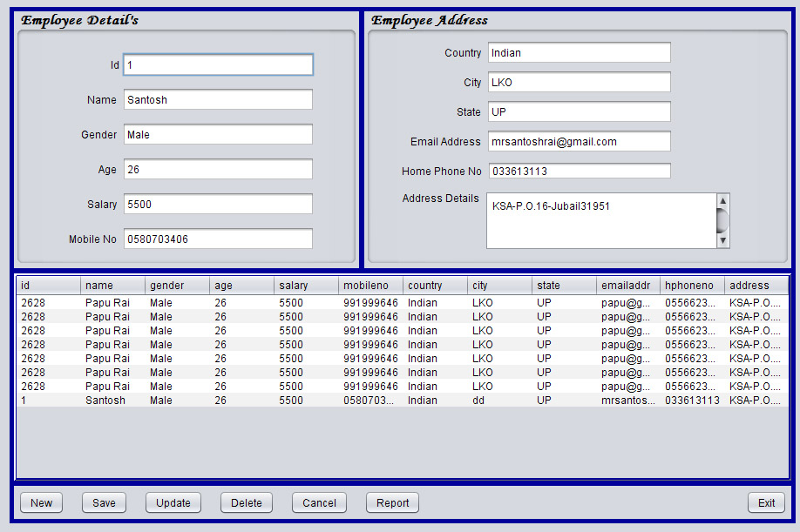This screenshot has width=800, height=532.
Task: Click the Update button
Action: pos(173,502)
